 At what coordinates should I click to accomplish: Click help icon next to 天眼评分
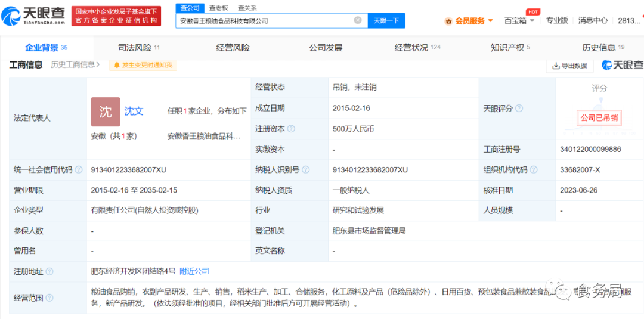point(519,109)
